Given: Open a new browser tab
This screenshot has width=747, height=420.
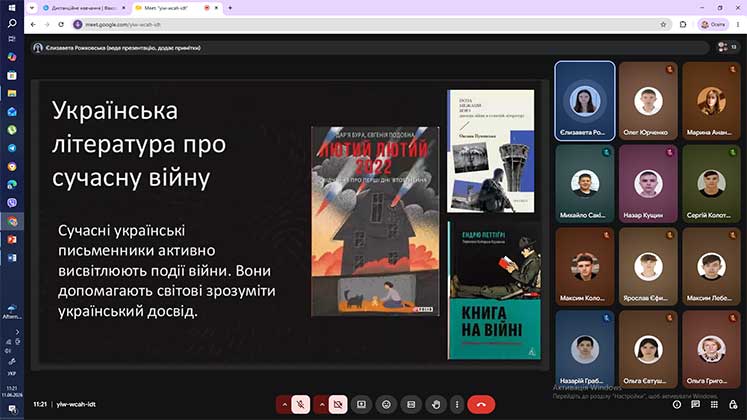Looking at the screenshot, I should pos(230,8).
